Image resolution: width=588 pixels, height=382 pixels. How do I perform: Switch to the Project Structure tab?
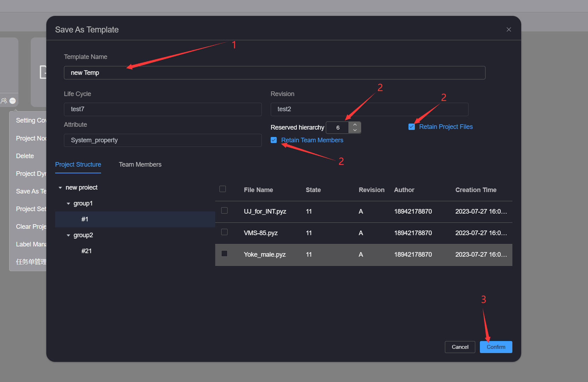pos(78,165)
